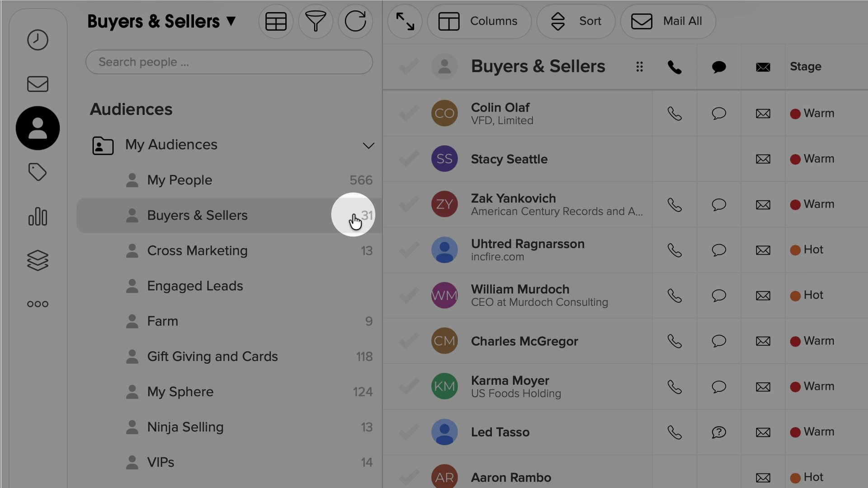Viewport: 868px width, 488px height.
Task: Click the Search people input field
Action: pyautogui.click(x=229, y=62)
